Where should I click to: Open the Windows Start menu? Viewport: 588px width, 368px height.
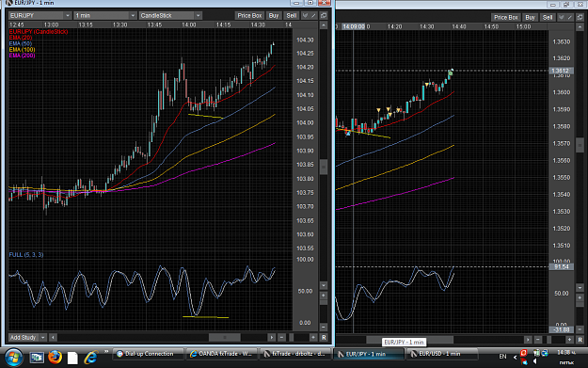coord(14,357)
